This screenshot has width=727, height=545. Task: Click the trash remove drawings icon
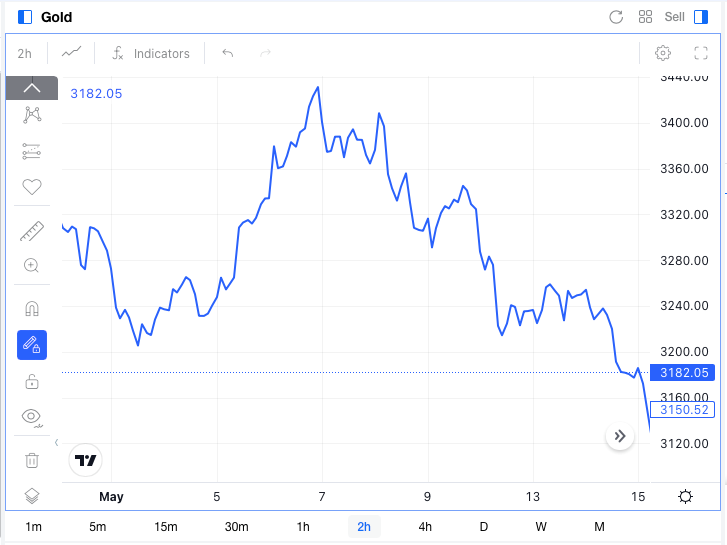coord(32,460)
